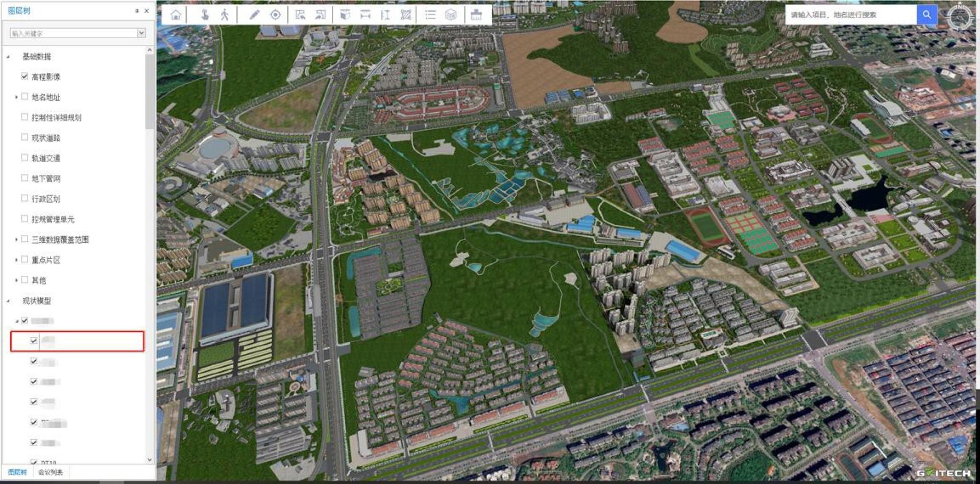Switch to the 会议列表 tab

tap(51, 472)
